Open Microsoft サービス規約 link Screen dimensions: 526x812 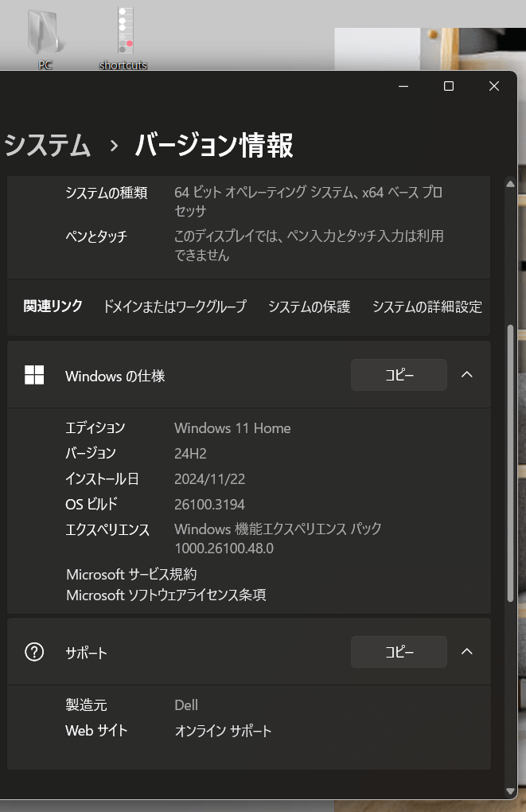[131, 574]
